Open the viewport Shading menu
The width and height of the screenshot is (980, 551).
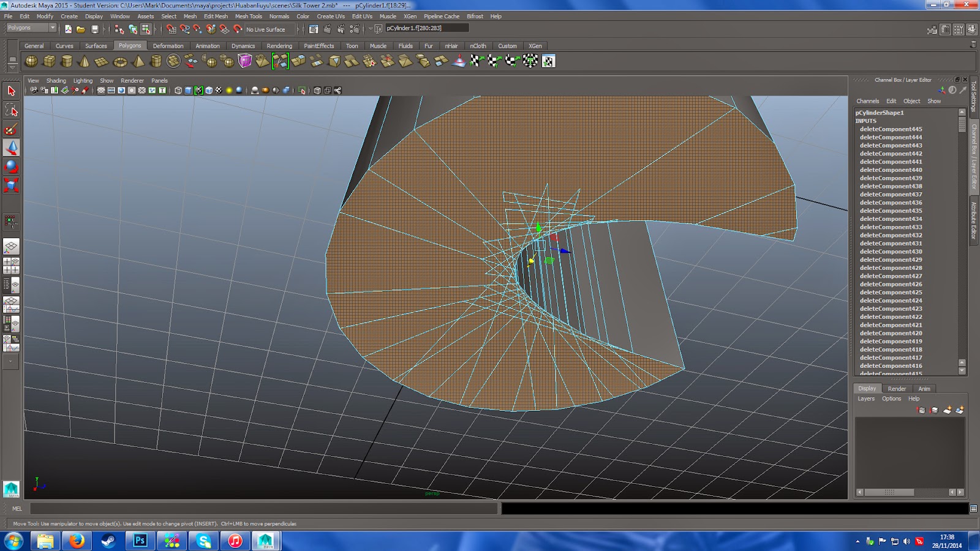pos(56,81)
